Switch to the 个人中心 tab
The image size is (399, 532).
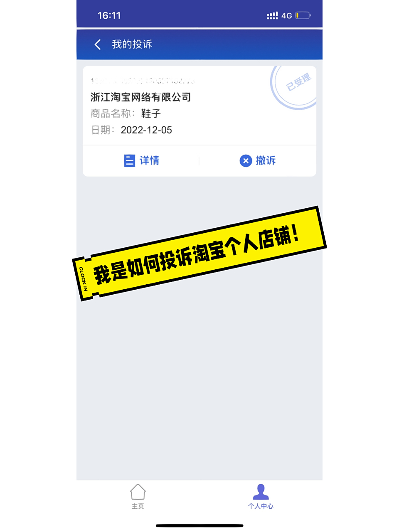261,497
